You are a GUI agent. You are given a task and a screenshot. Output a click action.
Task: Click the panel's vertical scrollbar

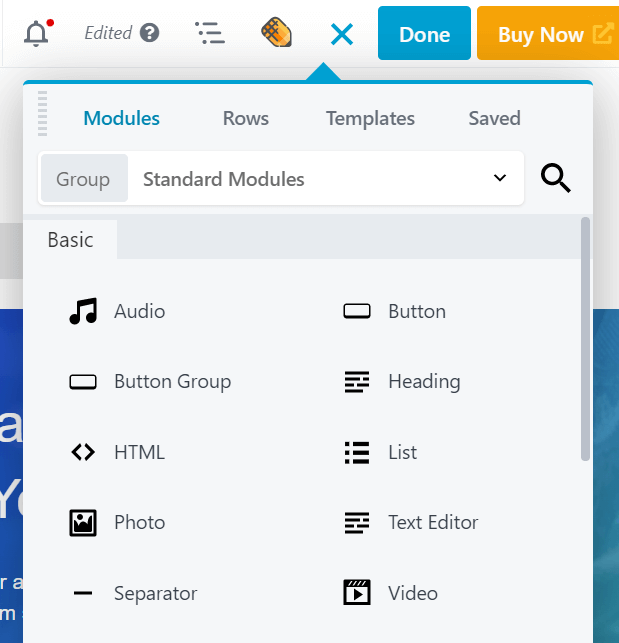585,340
